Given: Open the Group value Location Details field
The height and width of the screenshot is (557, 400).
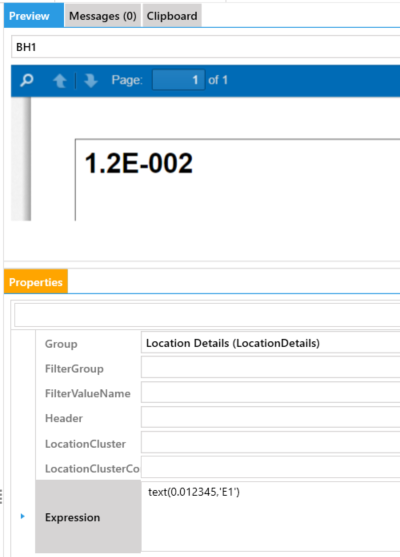Looking at the screenshot, I should pyautogui.click(x=270, y=343).
